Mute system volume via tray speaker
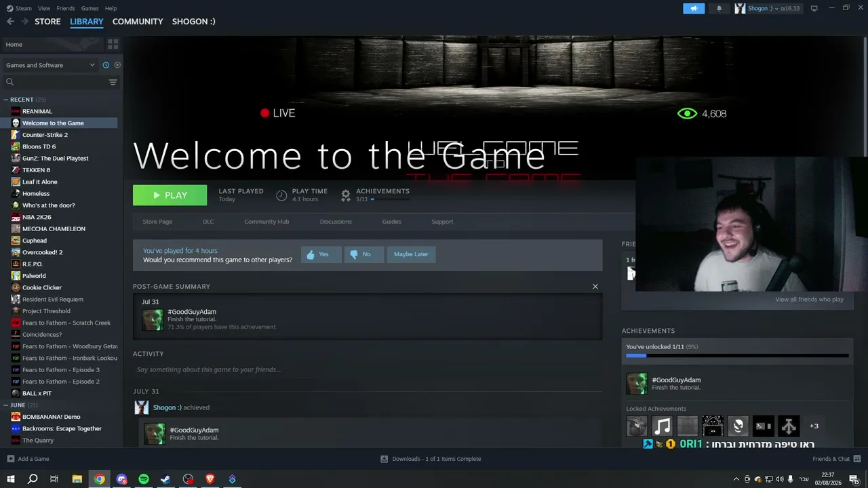The width and height of the screenshot is (868, 488). coord(779,479)
